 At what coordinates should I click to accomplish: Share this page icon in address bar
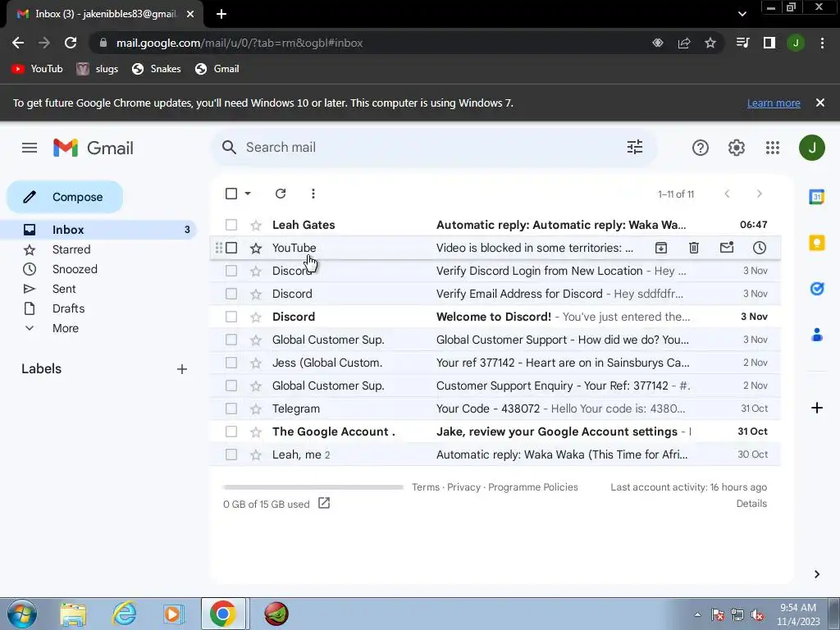pyautogui.click(x=684, y=43)
